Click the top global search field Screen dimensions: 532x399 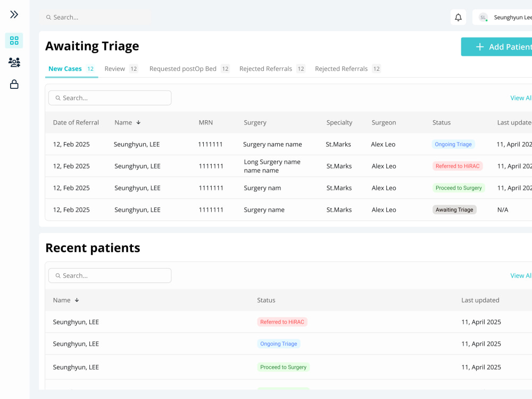point(95,18)
